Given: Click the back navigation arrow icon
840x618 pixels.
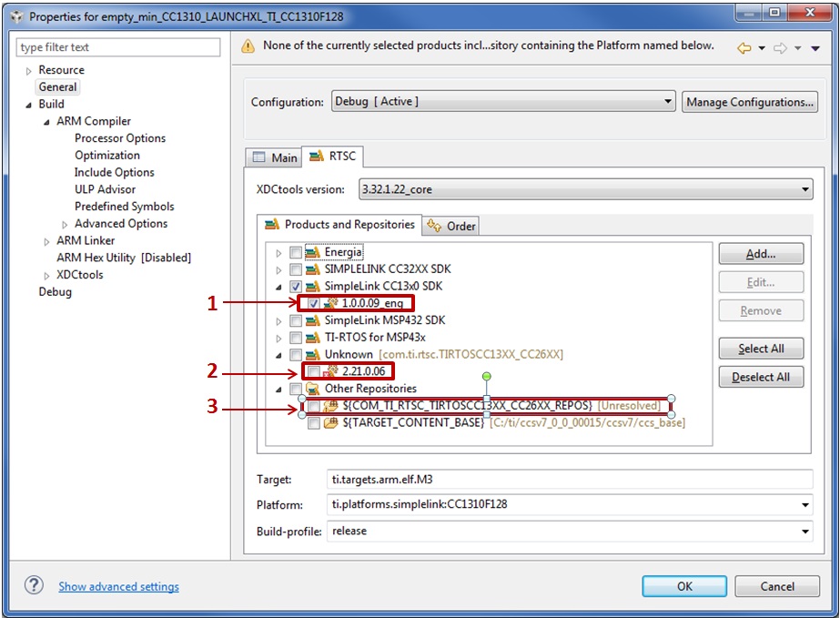Looking at the screenshot, I should point(744,48).
